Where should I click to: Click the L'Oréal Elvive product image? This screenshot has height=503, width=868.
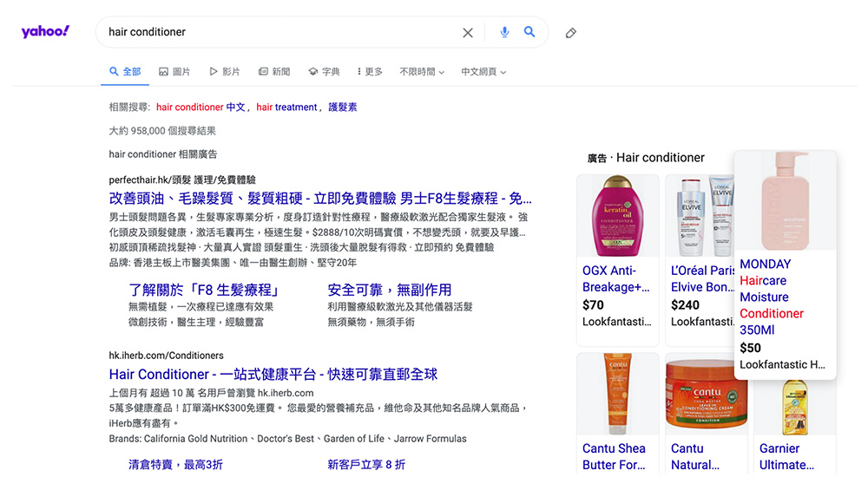tap(700, 216)
